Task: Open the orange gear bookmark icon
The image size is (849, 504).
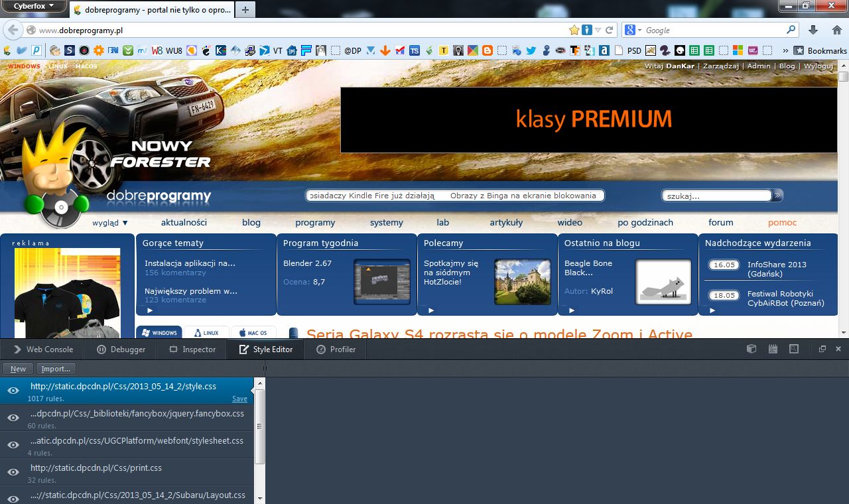Action: (x=98, y=50)
